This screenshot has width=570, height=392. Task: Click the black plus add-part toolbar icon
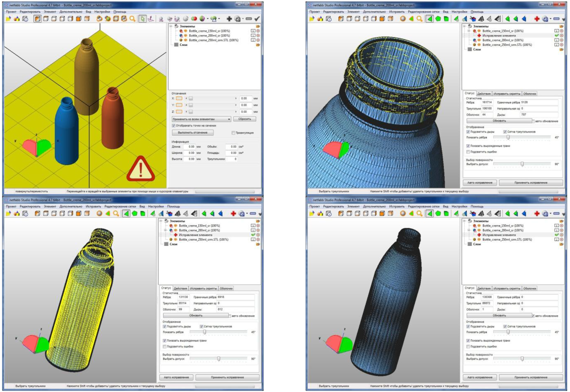pyautogui.click(x=229, y=19)
